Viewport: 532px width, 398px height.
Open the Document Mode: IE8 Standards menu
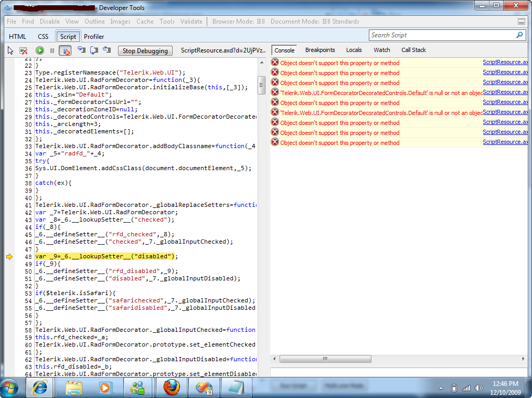(315, 22)
